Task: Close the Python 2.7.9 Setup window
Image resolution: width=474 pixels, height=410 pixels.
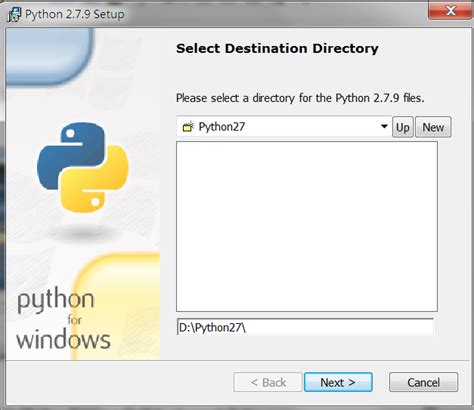Action: point(451,10)
